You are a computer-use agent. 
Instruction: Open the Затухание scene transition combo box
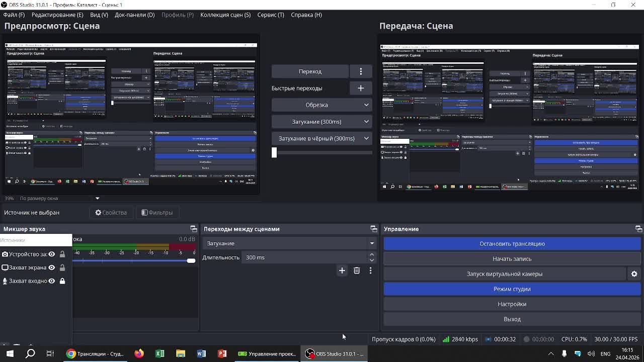tap(290, 243)
